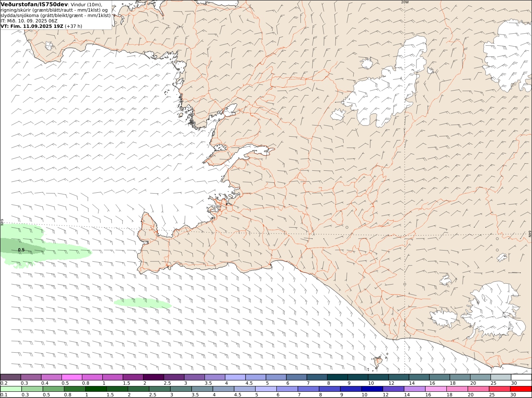The height and width of the screenshot is (398, 532).
Task: Select the red lower legend swatch labeled 30
Action: [521, 389]
